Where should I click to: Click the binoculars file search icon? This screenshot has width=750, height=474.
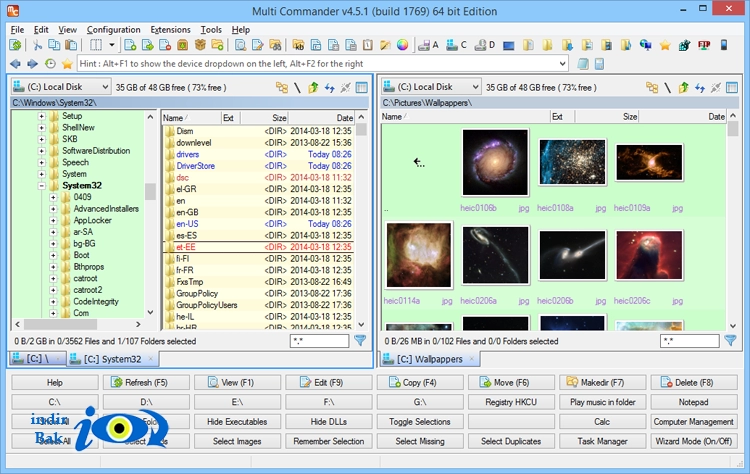[x=275, y=45]
